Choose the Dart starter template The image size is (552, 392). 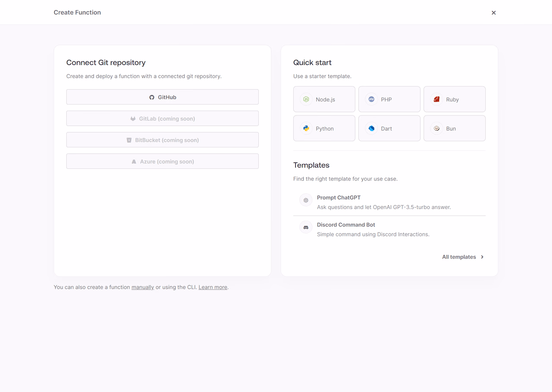click(x=389, y=128)
